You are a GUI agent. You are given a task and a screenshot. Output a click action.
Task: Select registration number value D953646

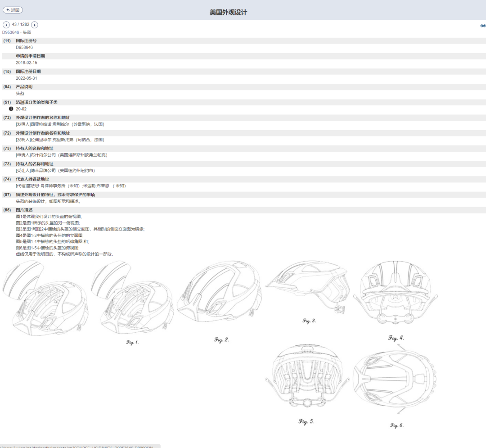coord(24,47)
